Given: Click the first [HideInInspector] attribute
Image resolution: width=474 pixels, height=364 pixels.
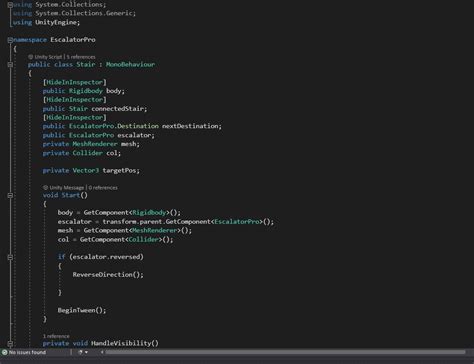Looking at the screenshot, I should tap(75, 82).
